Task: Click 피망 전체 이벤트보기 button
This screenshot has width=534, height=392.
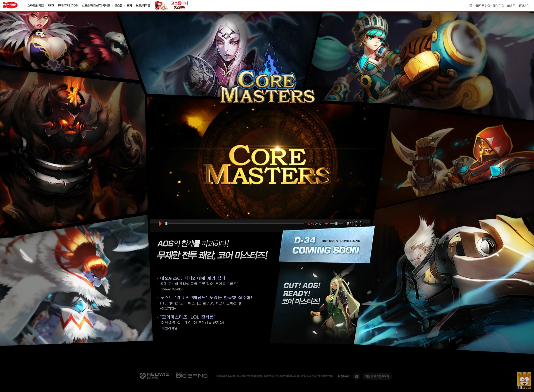Action: point(377,376)
